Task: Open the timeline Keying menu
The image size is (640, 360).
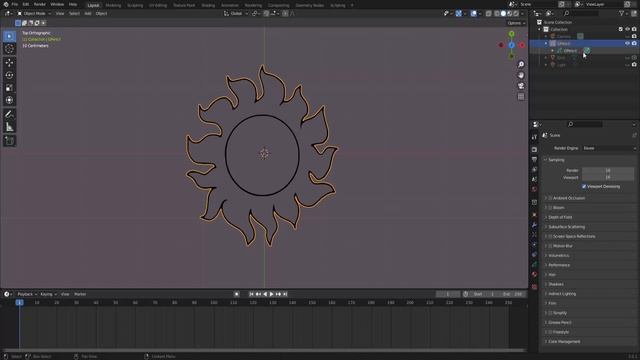Action: pyautogui.click(x=48, y=294)
